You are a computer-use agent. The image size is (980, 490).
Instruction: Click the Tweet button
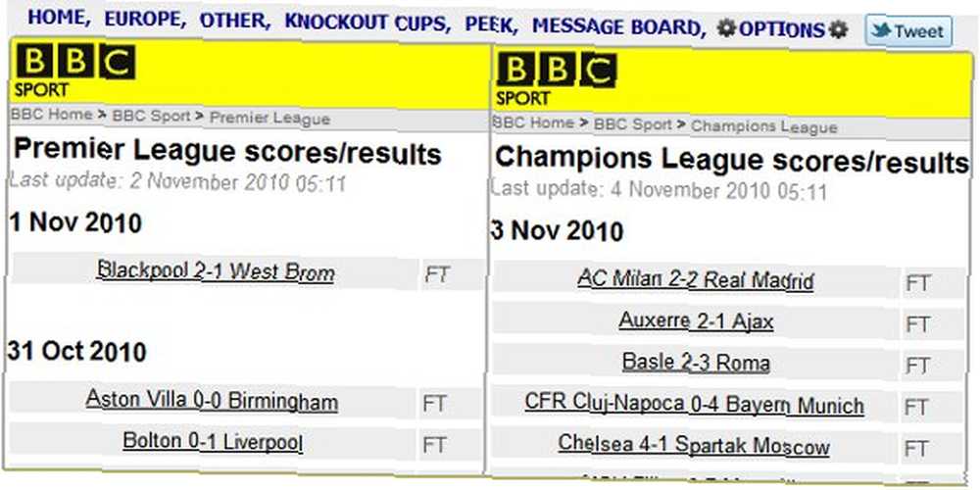click(x=908, y=31)
